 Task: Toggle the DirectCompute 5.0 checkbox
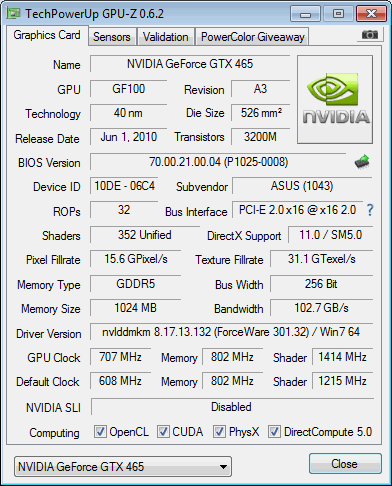pos(274,431)
